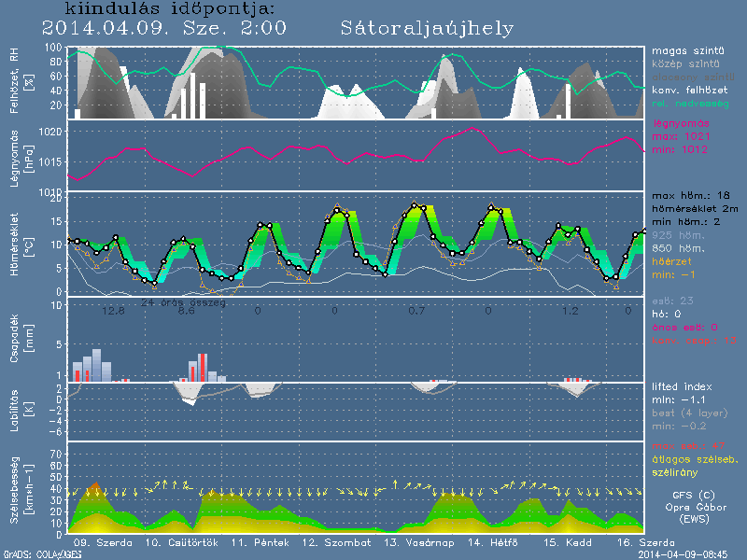Click the 'lifted index' legend label
Screen dimensions: 747x560
pyautogui.click(x=682, y=385)
